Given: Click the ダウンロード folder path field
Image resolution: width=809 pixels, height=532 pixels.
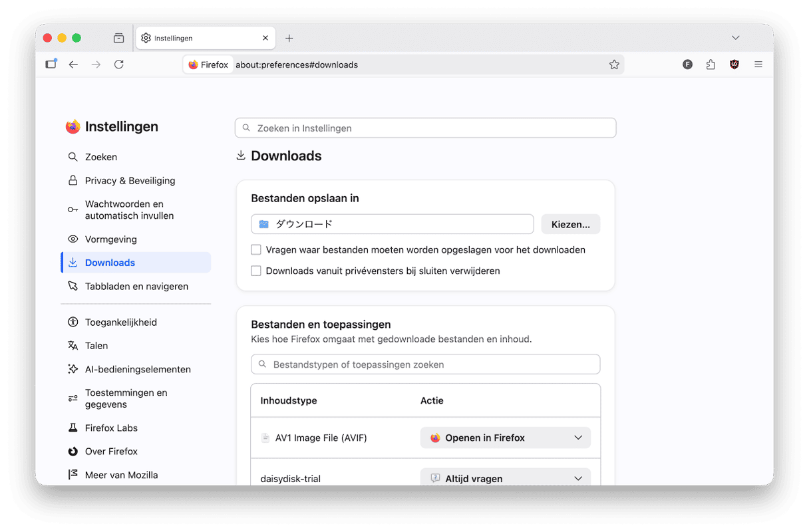Looking at the screenshot, I should 393,224.
